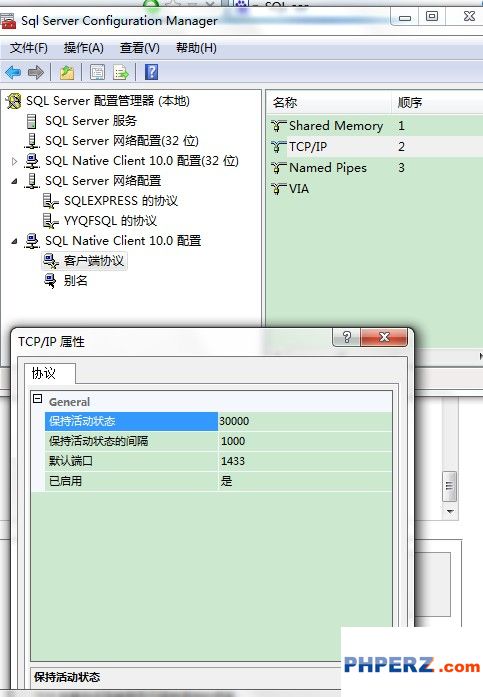This screenshot has height=697, width=483.
Task: Switch to the 协议 tab in properties dialog
Action: pos(44,373)
